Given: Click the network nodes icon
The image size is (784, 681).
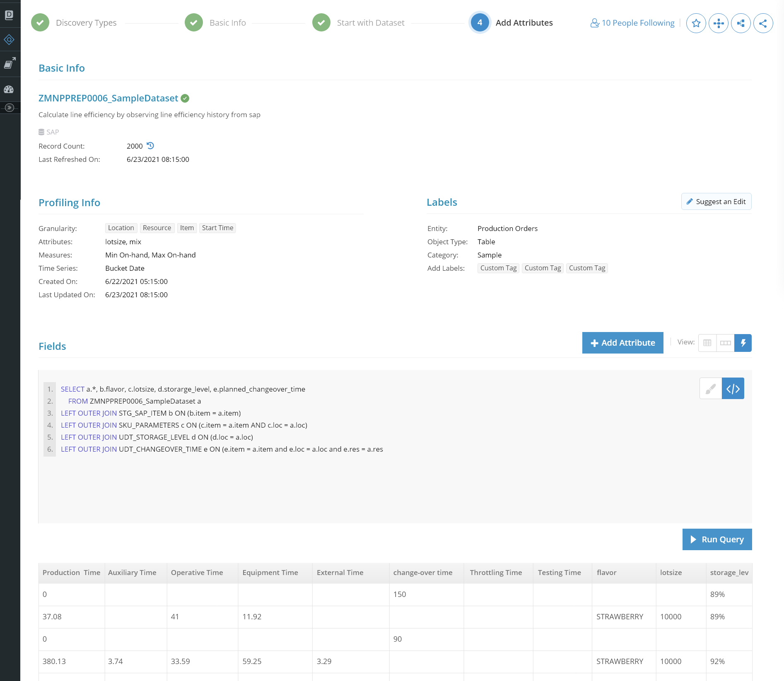Looking at the screenshot, I should coord(718,23).
